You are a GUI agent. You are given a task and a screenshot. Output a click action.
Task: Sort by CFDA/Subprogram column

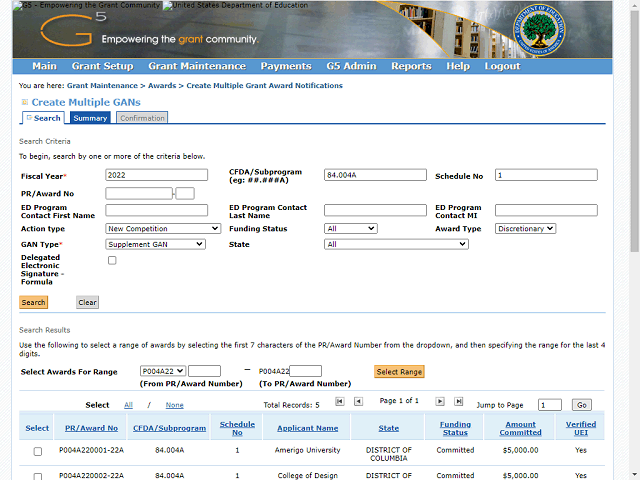[x=169, y=428]
